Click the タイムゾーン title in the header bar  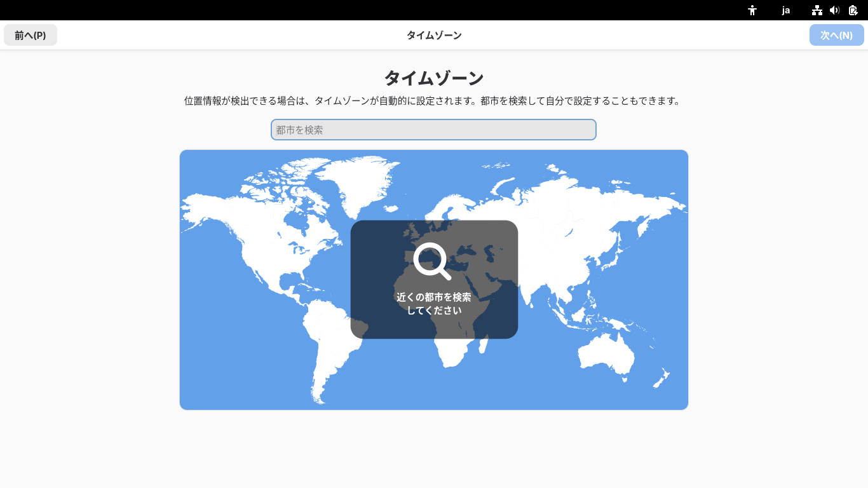(434, 35)
